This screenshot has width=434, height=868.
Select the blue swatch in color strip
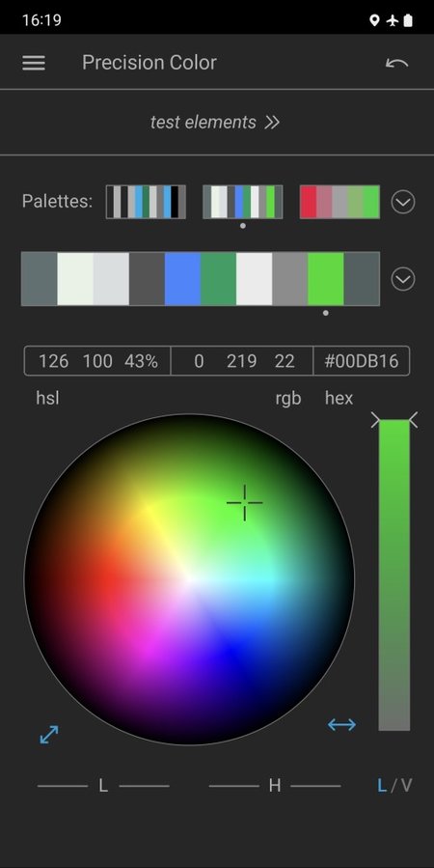tap(182, 279)
